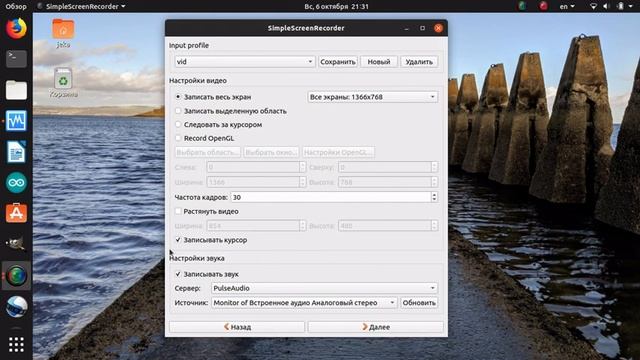Launch LibreOffice Writer from the dock
This screenshot has width=640, height=360.
point(16,152)
